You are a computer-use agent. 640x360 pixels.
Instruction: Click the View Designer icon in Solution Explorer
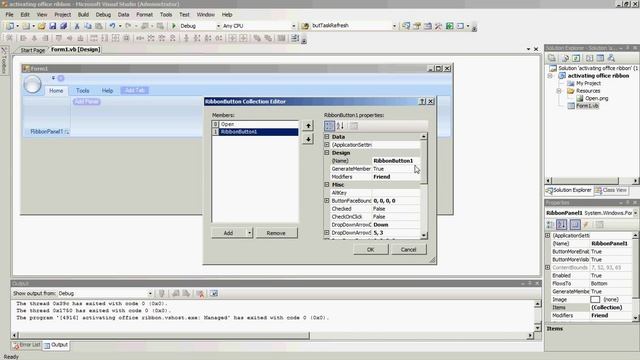point(600,58)
